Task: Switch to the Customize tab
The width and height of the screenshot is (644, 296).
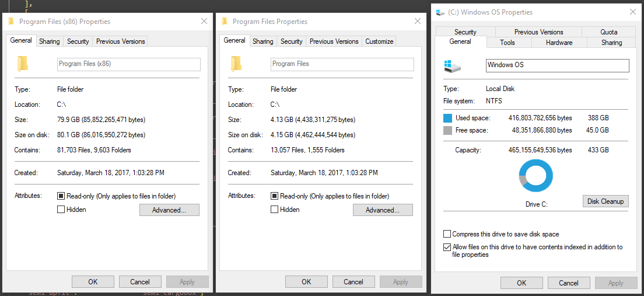Action: (379, 41)
